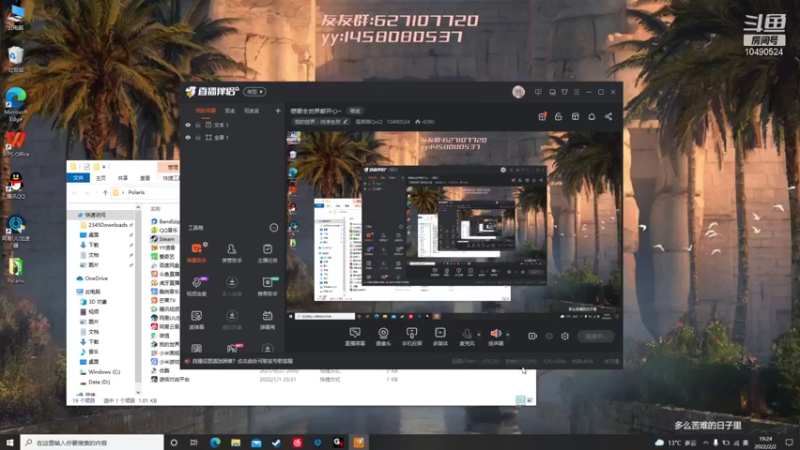Open the Quick Access Toolbar dropdown in Explorer
800x450 pixels.
104,167
